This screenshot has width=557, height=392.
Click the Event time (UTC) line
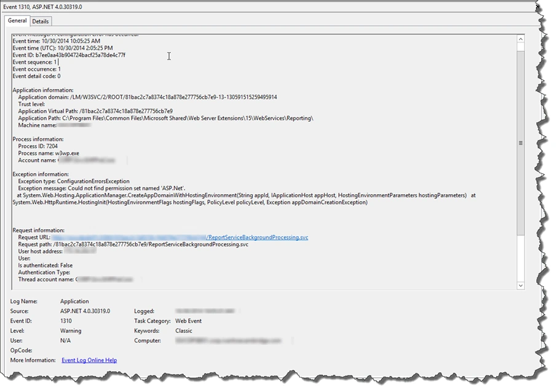coord(63,48)
